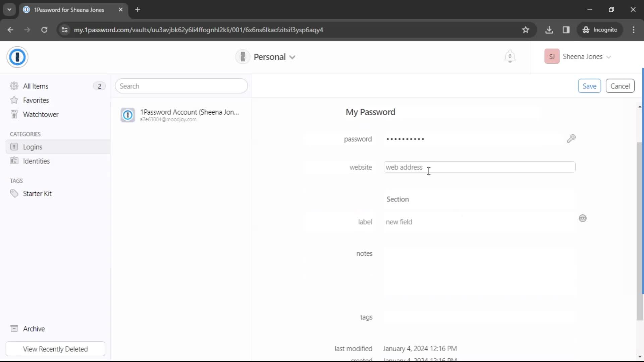Click the new field options gear icon

tap(583, 218)
